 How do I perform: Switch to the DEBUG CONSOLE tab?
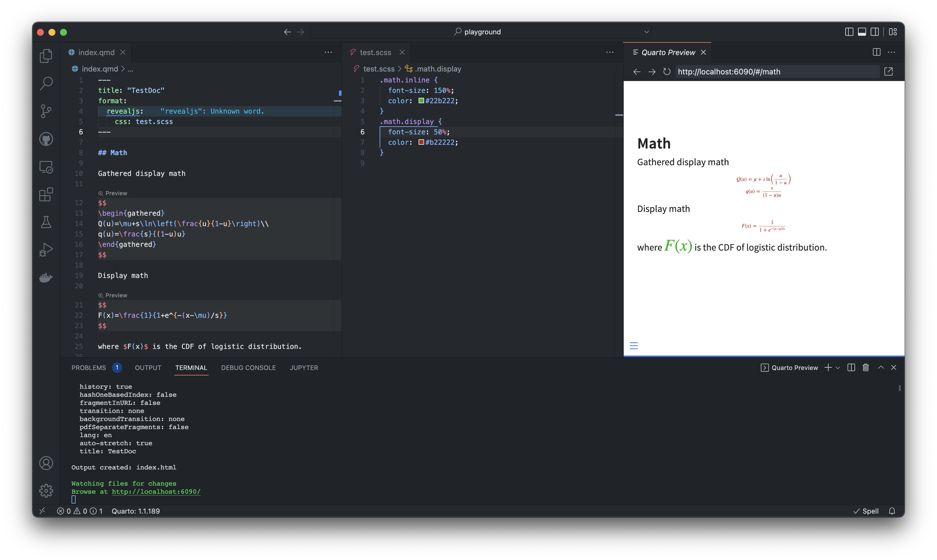pos(248,368)
